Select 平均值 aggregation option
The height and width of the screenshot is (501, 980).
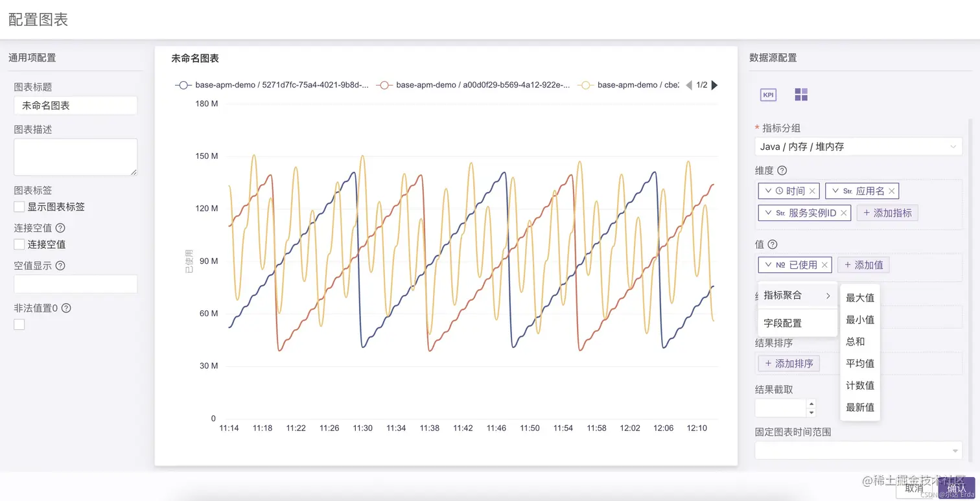[860, 364]
